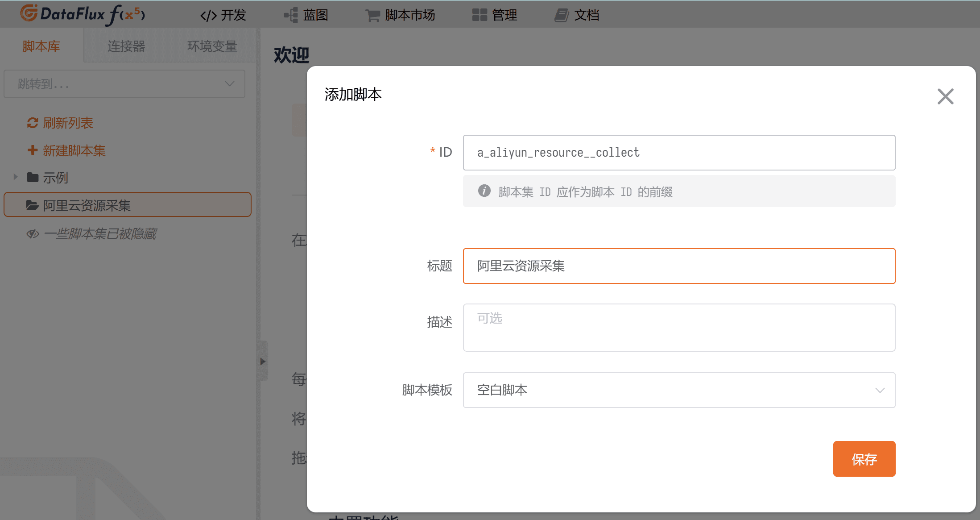The height and width of the screenshot is (520, 980).
Task: Open the 开发 development menu
Action: point(223,15)
